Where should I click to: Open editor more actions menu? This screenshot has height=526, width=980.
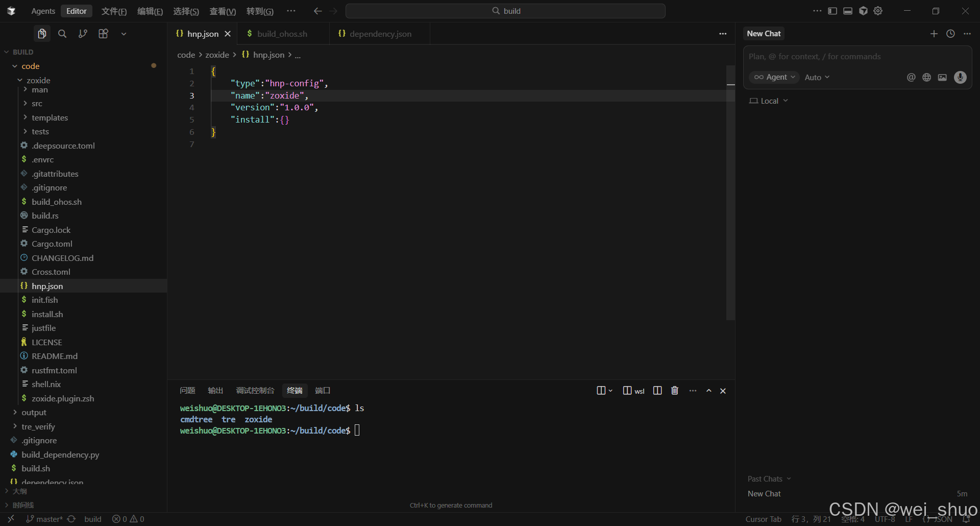click(723, 34)
